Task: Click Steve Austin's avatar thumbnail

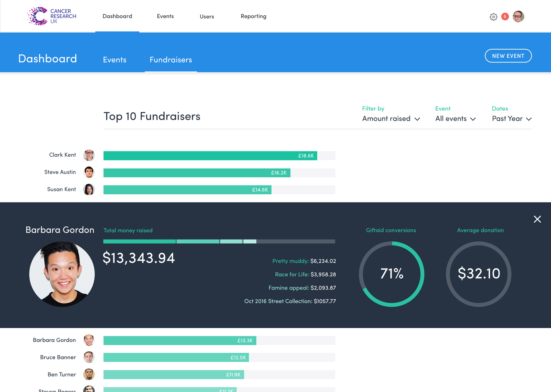Action: (89, 172)
